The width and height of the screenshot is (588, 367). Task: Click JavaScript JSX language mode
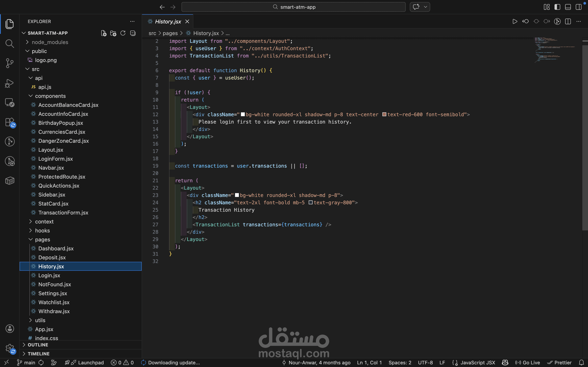point(478,363)
